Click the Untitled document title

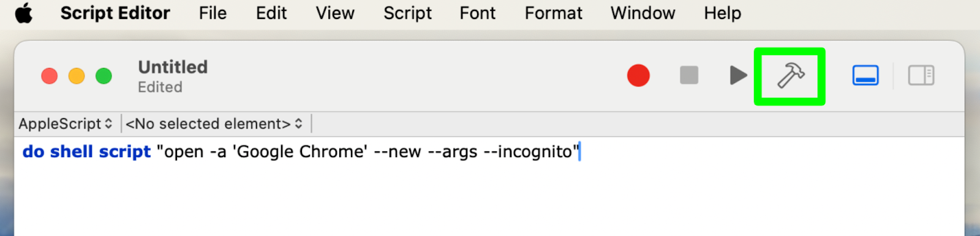pyautogui.click(x=173, y=67)
